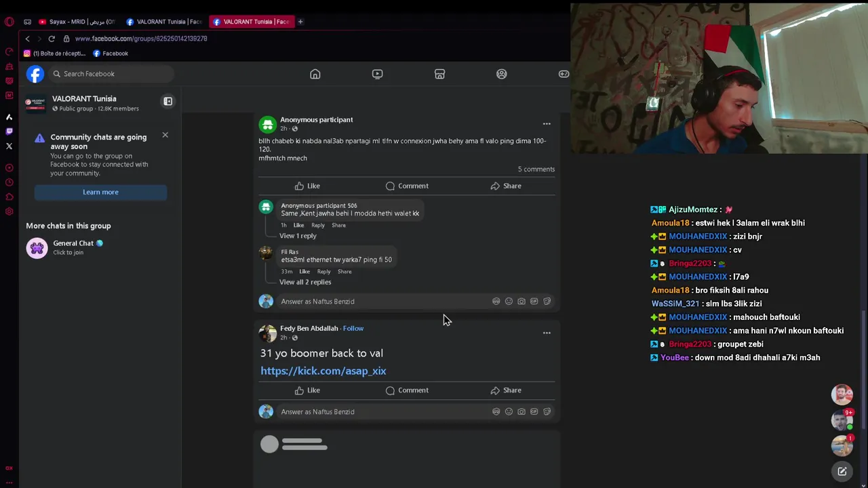The height and width of the screenshot is (488, 868).
Task: Open the kick.com/asap_xix link
Action: (x=323, y=371)
